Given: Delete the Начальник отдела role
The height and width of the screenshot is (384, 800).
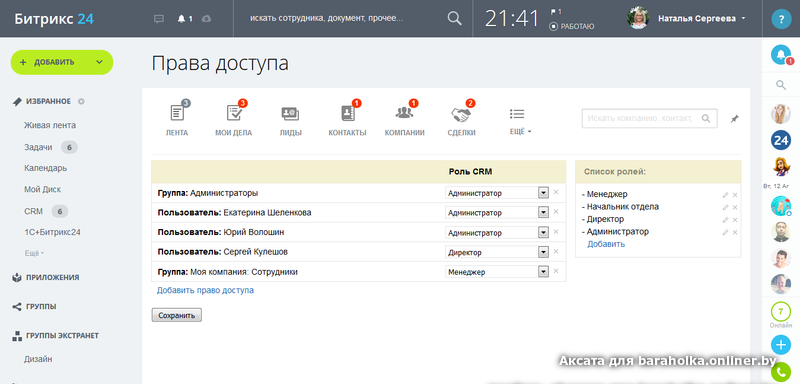Looking at the screenshot, I should (735, 207).
